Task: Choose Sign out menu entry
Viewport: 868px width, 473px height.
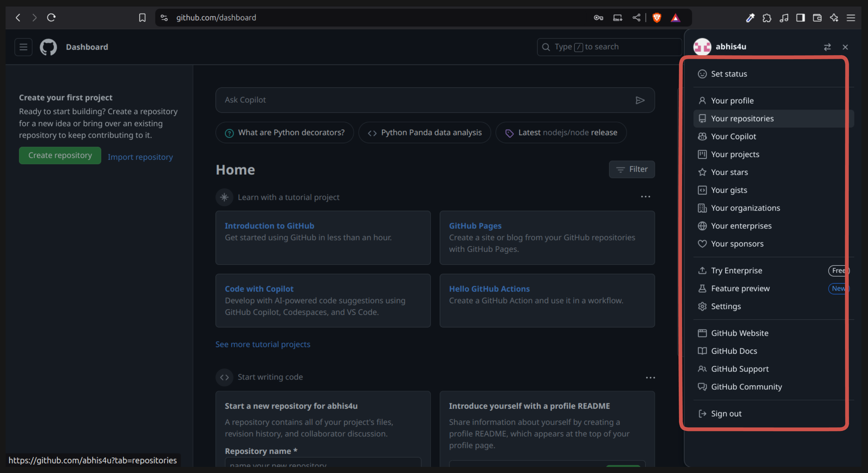Action: pos(726,413)
